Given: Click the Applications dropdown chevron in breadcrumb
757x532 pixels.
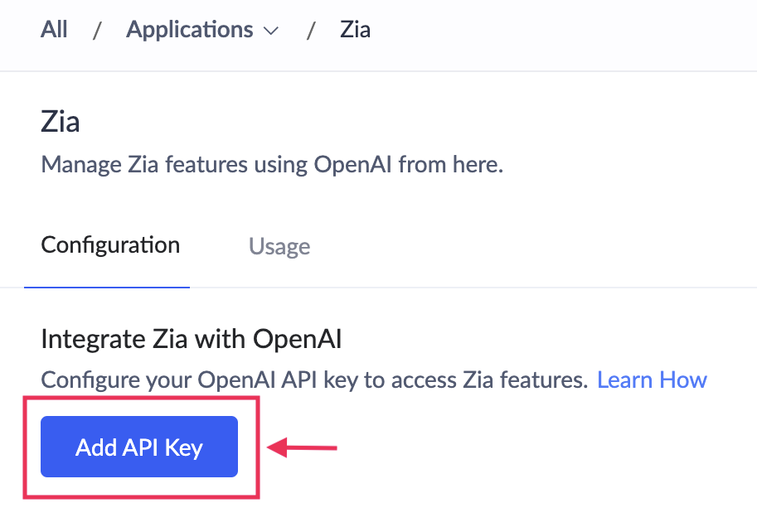Looking at the screenshot, I should [x=270, y=31].
